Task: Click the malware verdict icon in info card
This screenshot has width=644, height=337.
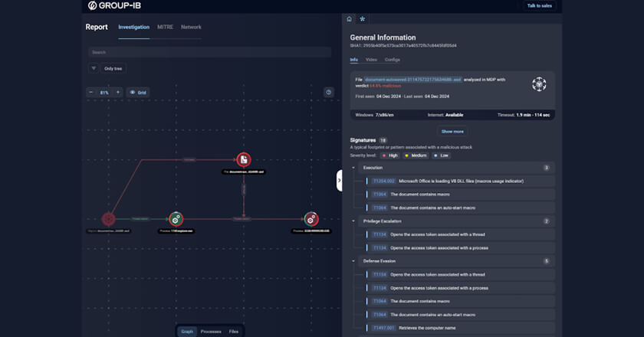Action: 539,84
